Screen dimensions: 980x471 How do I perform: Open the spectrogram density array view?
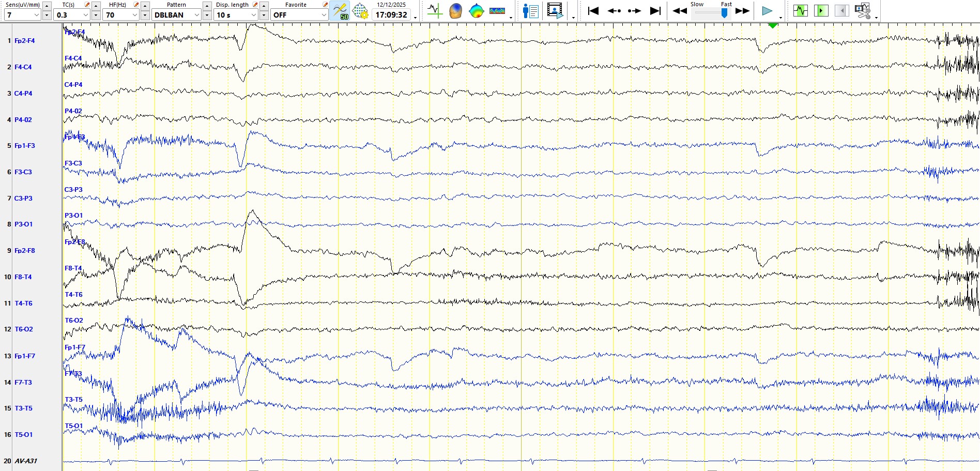tap(497, 11)
